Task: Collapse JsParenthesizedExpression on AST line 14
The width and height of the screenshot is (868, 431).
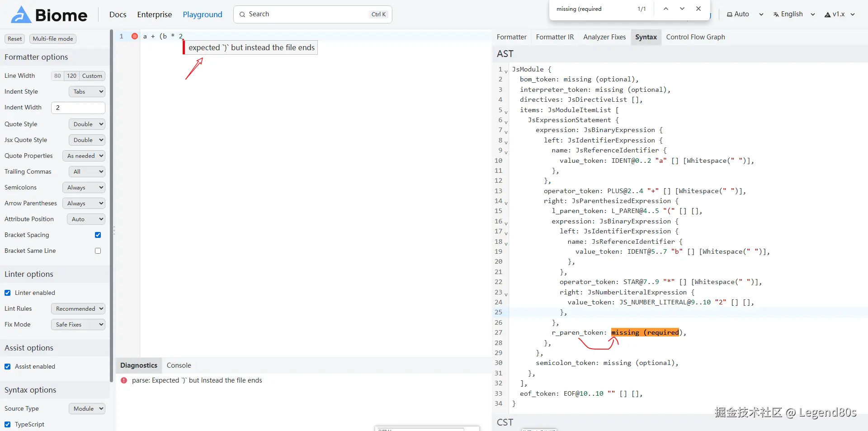Action: [506, 202]
